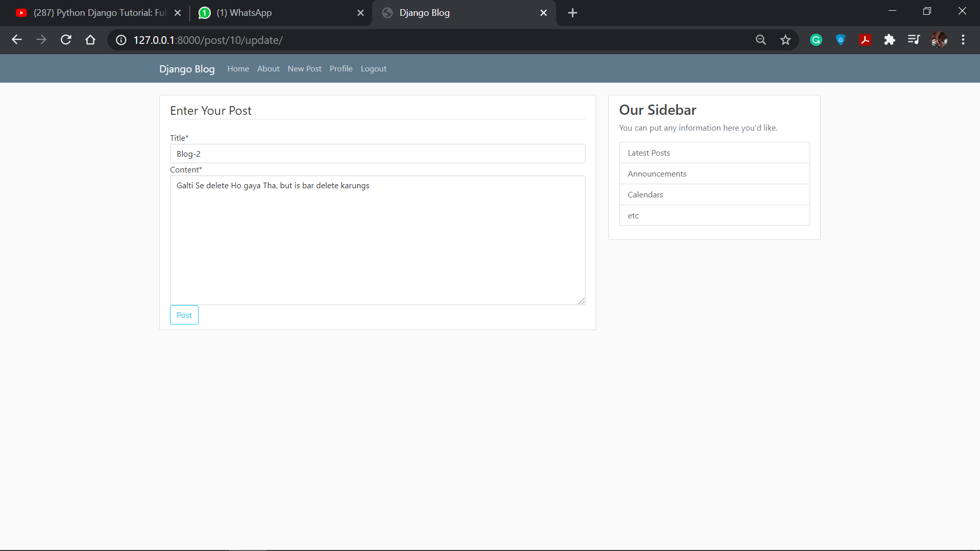The image size is (980, 551).
Task: Close the Python Django Tutorial tab
Action: coord(178,13)
